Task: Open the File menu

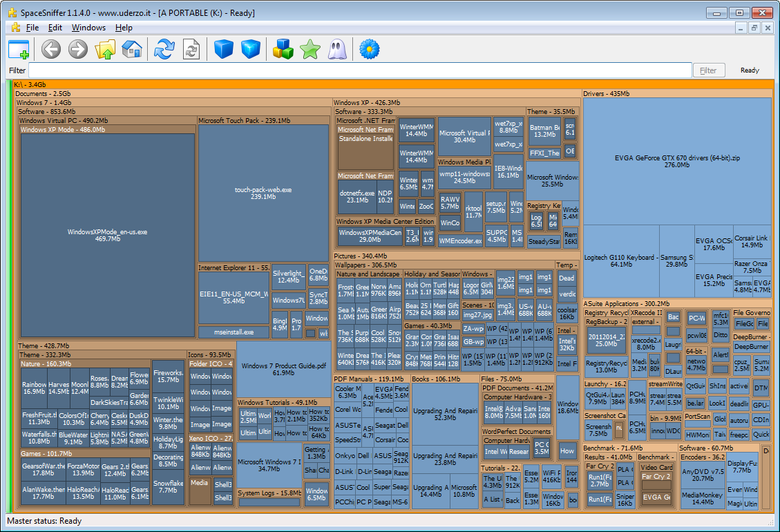Action: tap(32, 28)
